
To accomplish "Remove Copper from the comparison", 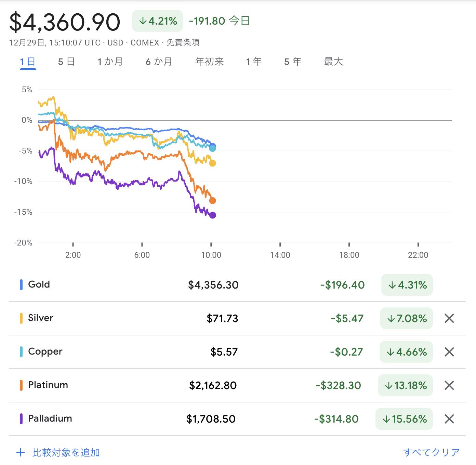I will tap(449, 352).
